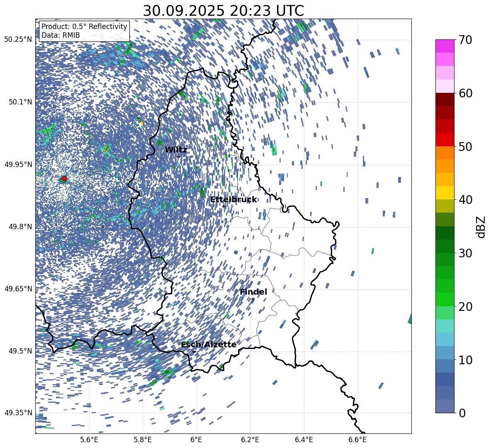The height and width of the screenshot is (448, 491).
Task: Click the Ettelbruck city label
Action: pyautogui.click(x=233, y=200)
